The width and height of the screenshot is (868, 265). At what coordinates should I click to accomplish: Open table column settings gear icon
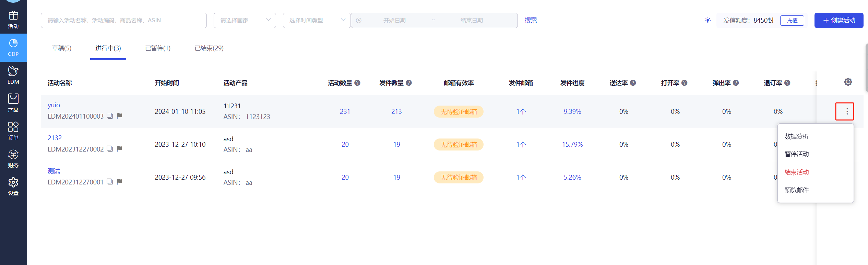848,82
